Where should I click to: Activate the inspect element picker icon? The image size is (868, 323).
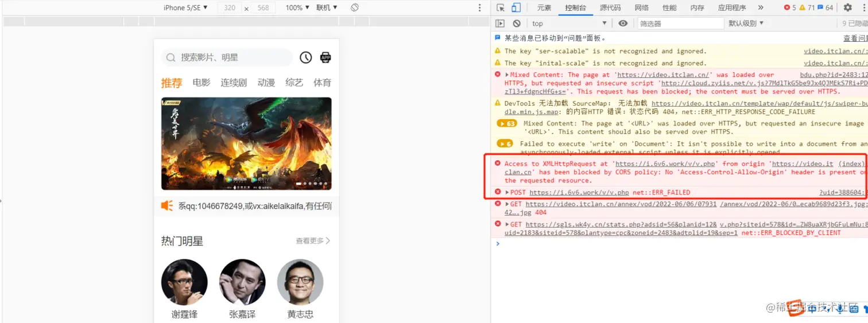501,7
